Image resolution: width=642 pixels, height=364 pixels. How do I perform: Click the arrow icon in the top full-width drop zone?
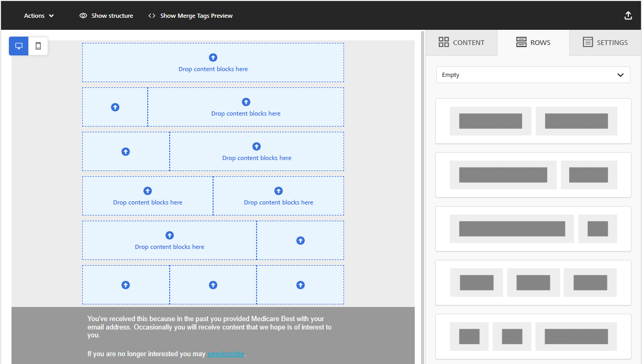coord(213,58)
